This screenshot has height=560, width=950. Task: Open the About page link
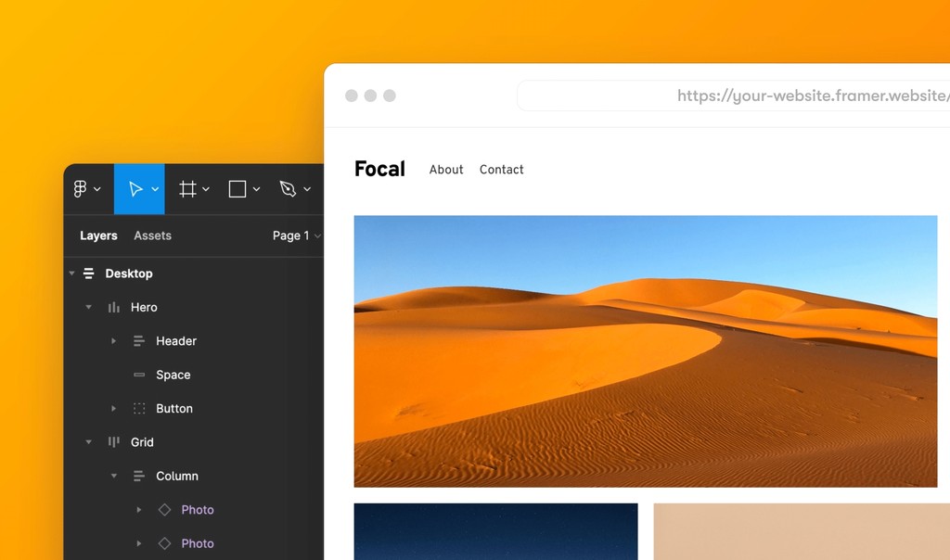point(446,170)
